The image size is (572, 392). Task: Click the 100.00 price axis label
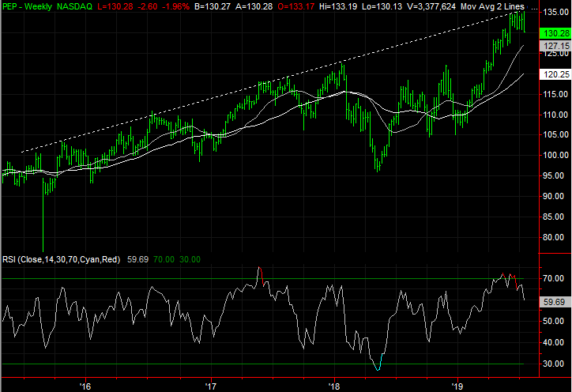coord(556,155)
